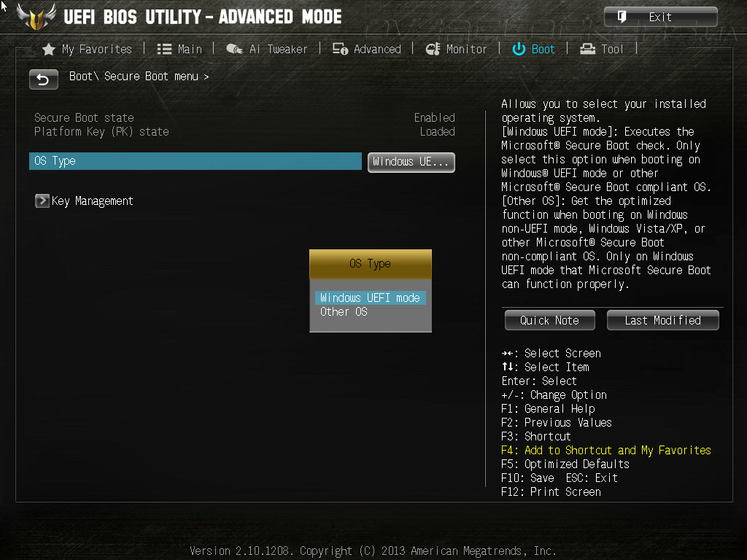Choose Other OS in popup
This screenshot has width=747, height=560.
pos(344,312)
